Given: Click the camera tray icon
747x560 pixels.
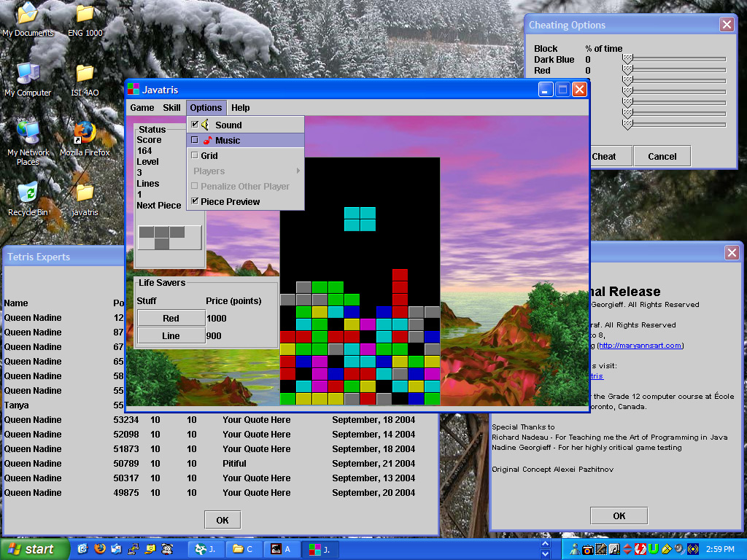Looking at the screenshot, I should tap(588, 550).
